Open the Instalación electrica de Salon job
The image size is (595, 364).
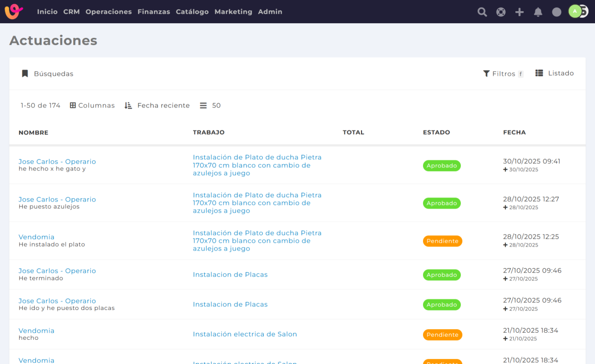point(245,334)
